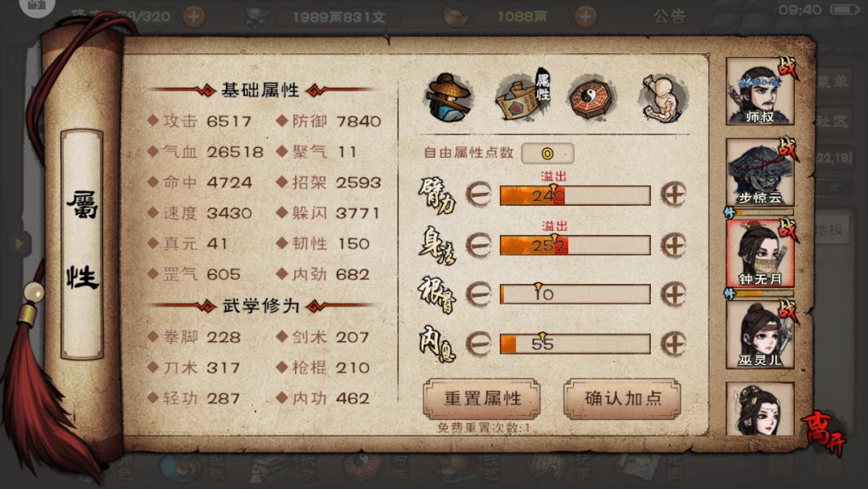Click the 重置属性 button
This screenshot has width=868, height=489.
pyautogui.click(x=481, y=399)
